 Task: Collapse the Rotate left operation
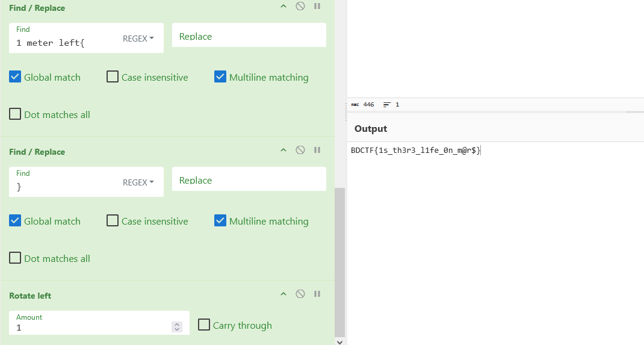coord(283,294)
